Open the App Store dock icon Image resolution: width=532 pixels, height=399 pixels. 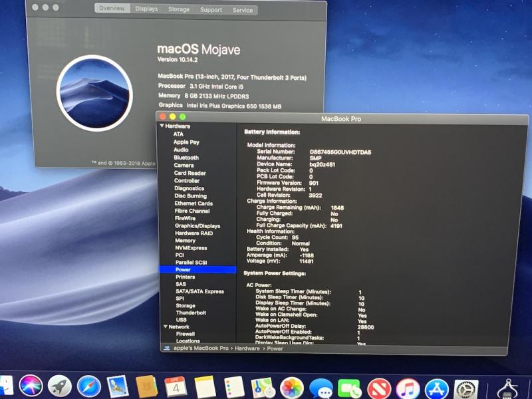click(437, 389)
